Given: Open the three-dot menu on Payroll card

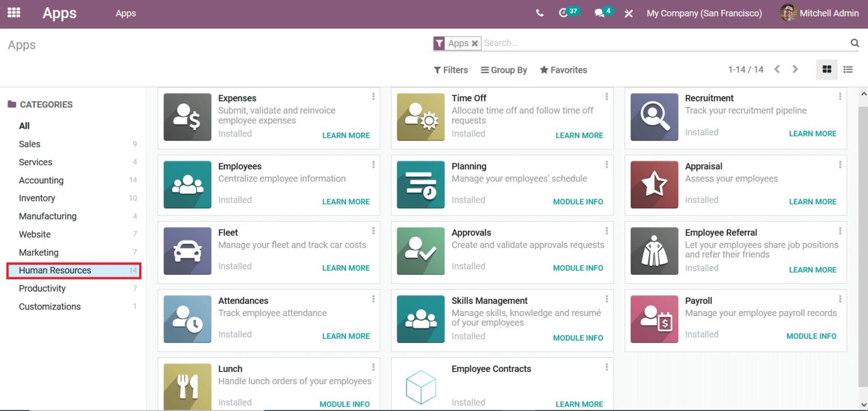Looking at the screenshot, I should [x=840, y=299].
